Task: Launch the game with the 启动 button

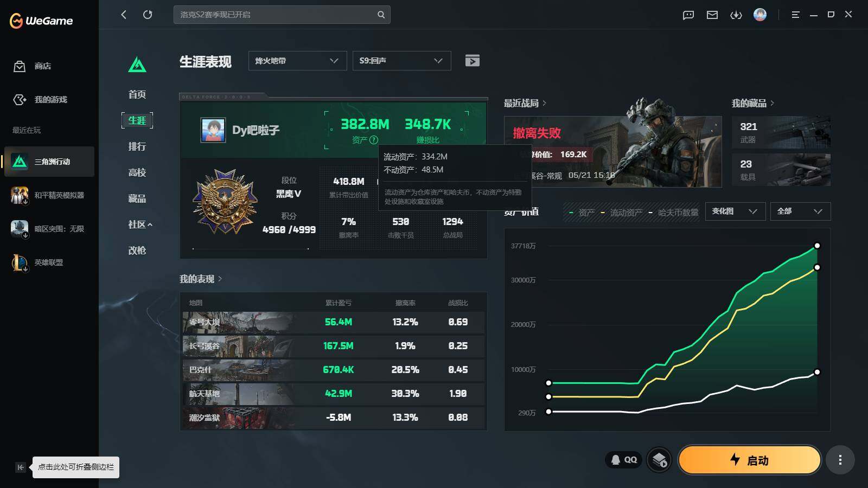Action: pyautogui.click(x=749, y=460)
